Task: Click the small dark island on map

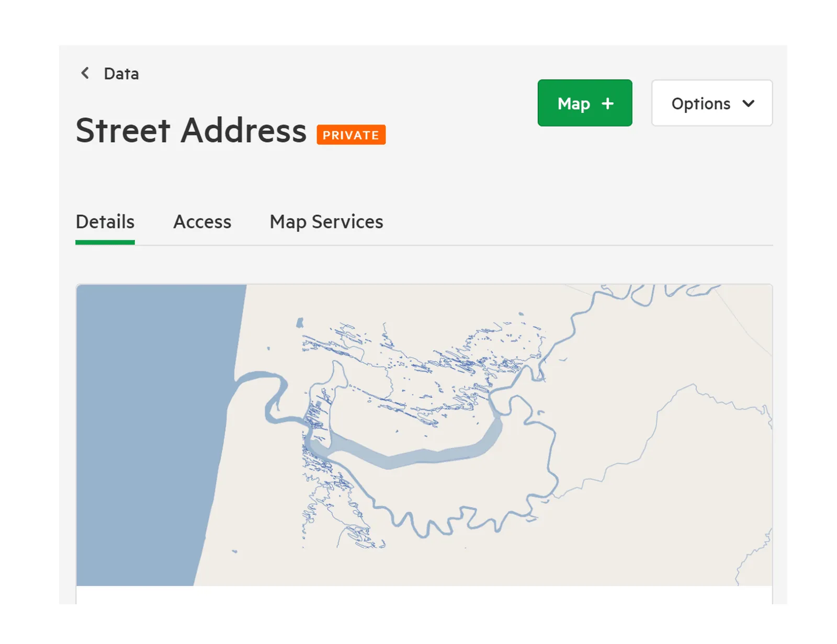Action: pos(300,323)
